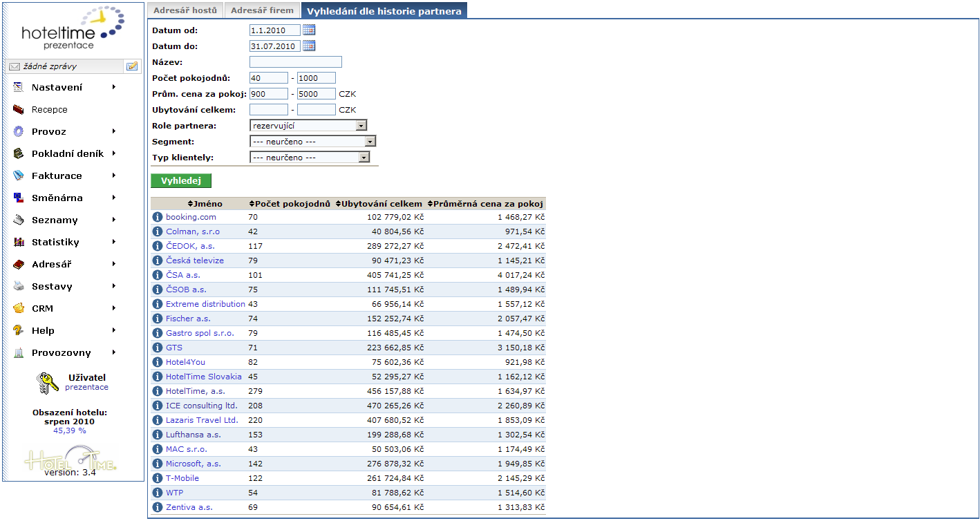
Task: Open the 45,39 % occupancy link
Action: 70,430
